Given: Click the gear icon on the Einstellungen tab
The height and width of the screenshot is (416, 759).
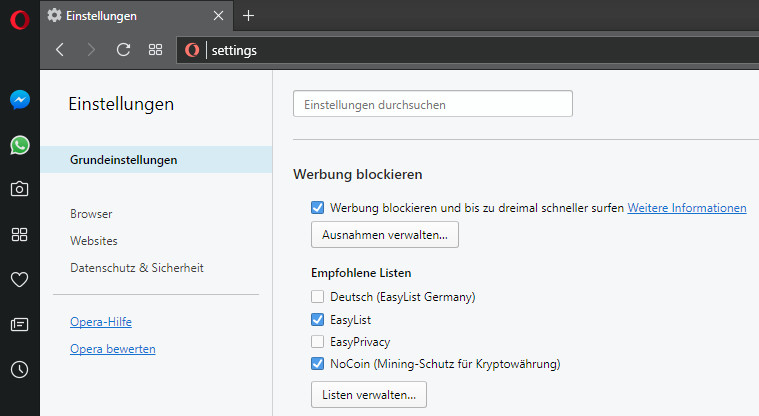Looking at the screenshot, I should coord(54,15).
